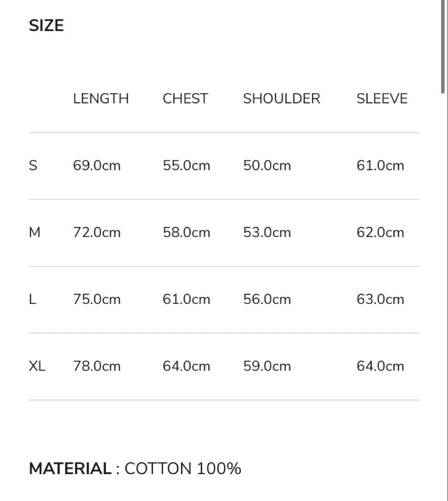The width and height of the screenshot is (448, 501).
Task: Click the SIZE heading
Action: point(46,26)
